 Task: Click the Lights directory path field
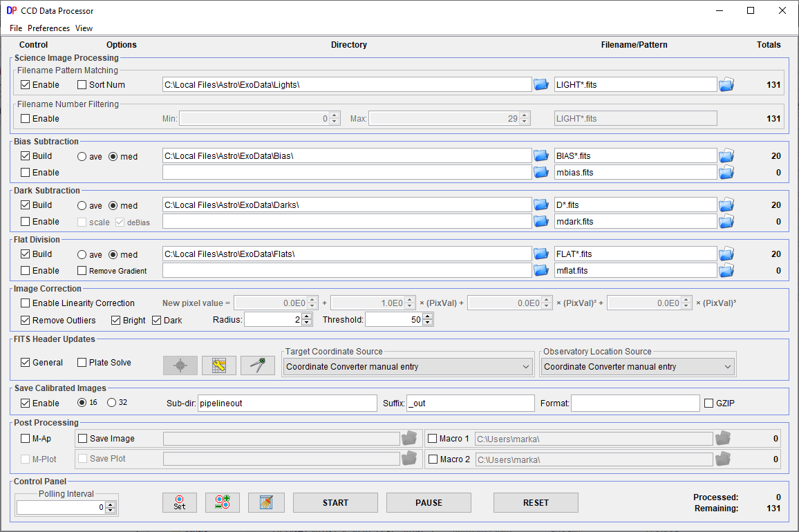click(x=347, y=84)
